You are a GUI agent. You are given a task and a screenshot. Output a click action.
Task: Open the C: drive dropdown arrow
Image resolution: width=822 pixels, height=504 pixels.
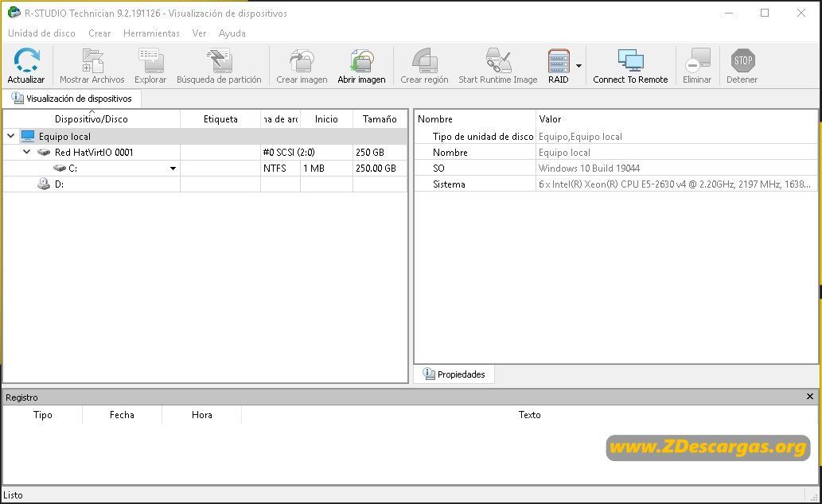pyautogui.click(x=173, y=169)
